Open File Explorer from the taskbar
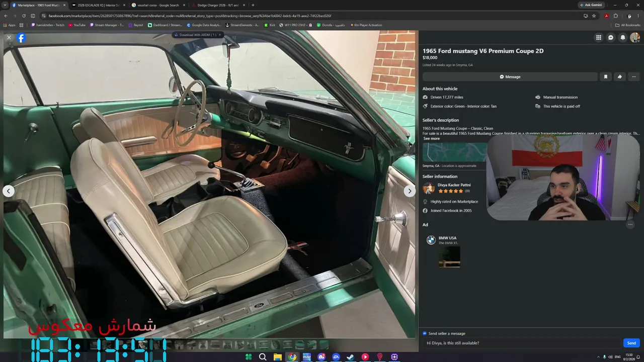The width and height of the screenshot is (644, 362). (278, 357)
